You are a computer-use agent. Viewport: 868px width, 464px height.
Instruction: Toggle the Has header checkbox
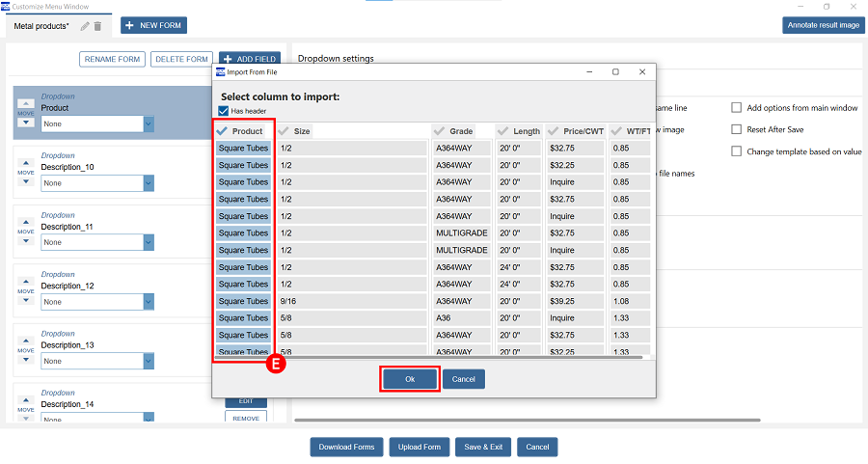[x=224, y=112]
